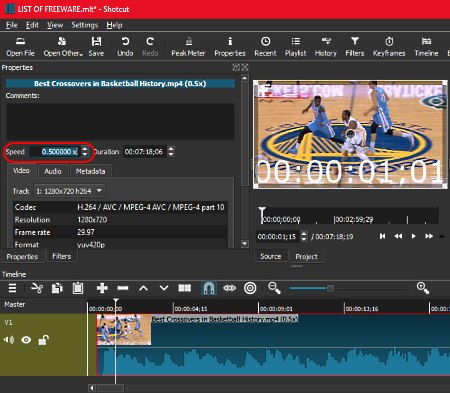Click the timeline Paste clipboard icon
This screenshot has height=393, width=450.
(78, 288)
